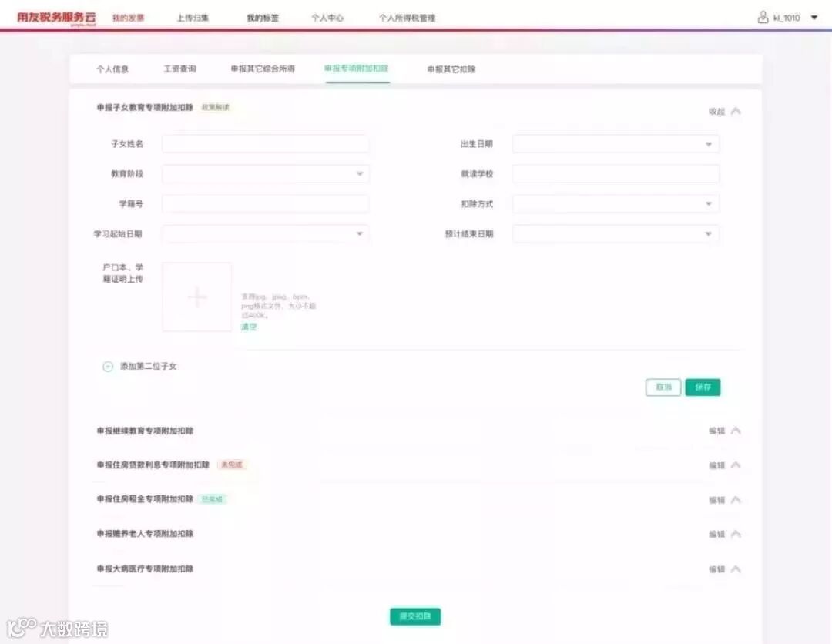Viewport: 832px width, 644px height.
Task: Click the 申报子女教育专项附加扣除 heading
Action: click(x=145, y=107)
